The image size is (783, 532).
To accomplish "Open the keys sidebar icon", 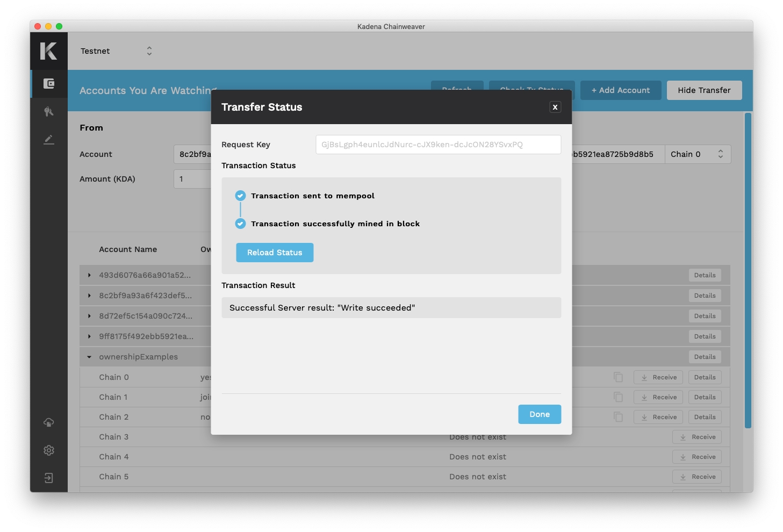I will (x=49, y=112).
